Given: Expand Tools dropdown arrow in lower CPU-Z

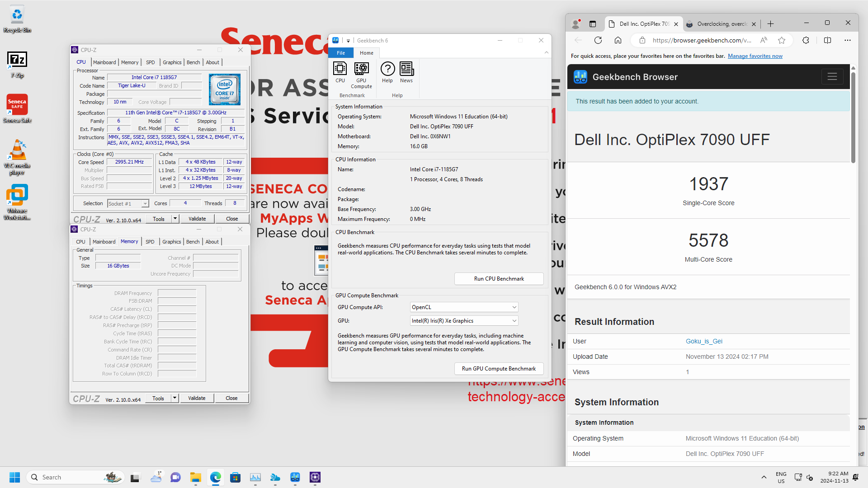Looking at the screenshot, I should [x=175, y=398].
